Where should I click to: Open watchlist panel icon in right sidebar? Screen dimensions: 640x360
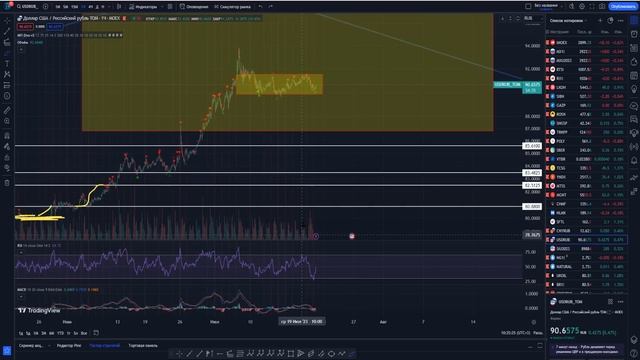pyautogui.click(x=634, y=20)
